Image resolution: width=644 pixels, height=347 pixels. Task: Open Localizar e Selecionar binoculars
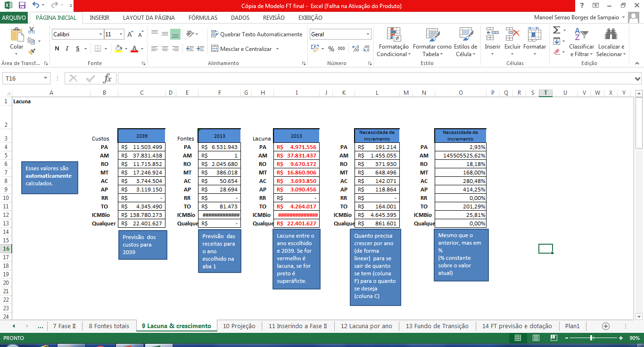tap(611, 42)
